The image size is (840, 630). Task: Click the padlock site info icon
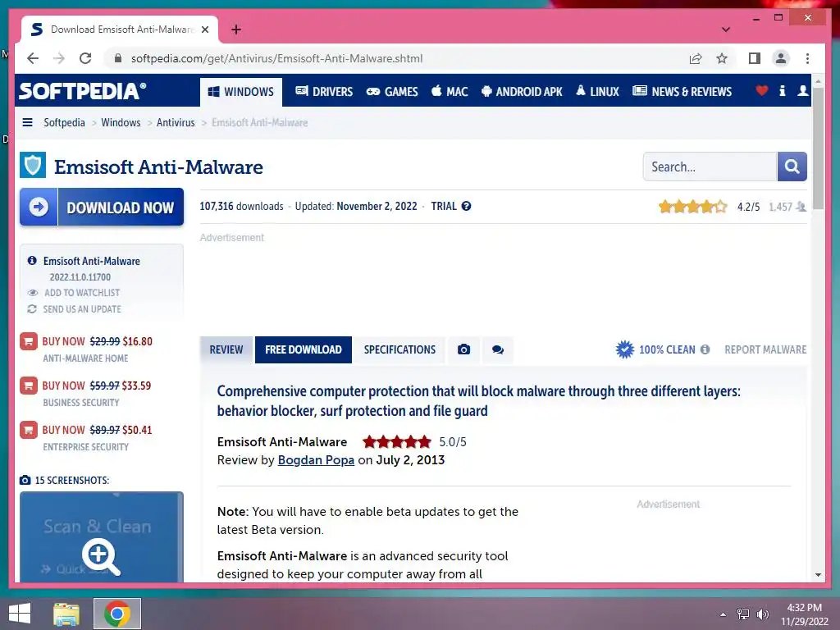click(118, 58)
